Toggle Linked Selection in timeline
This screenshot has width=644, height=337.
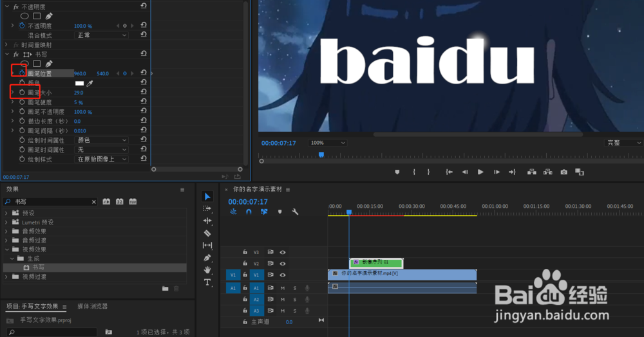coord(264,212)
